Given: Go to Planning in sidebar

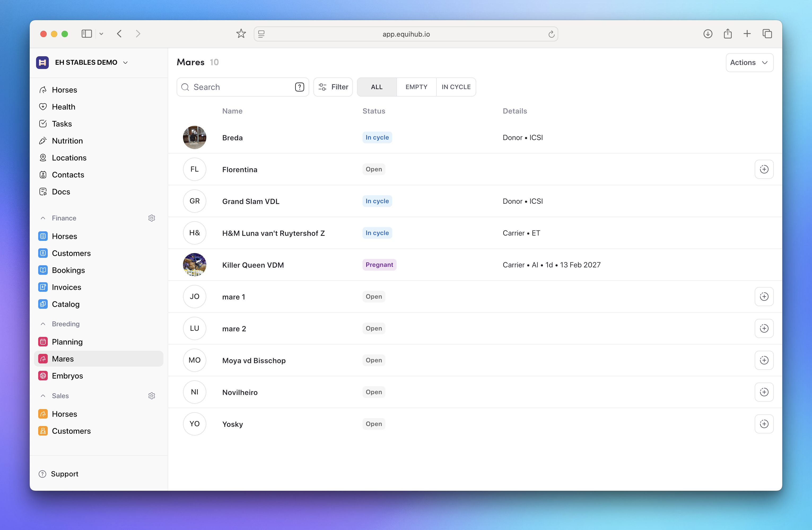Looking at the screenshot, I should tap(67, 342).
